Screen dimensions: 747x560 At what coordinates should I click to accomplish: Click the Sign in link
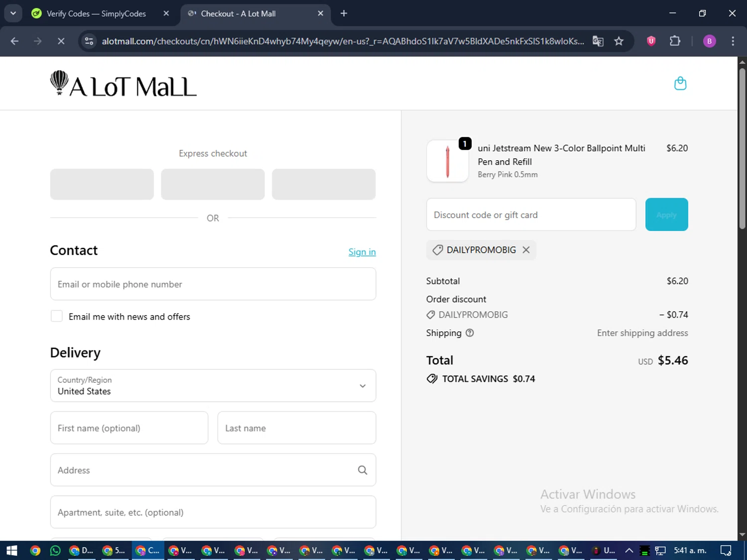[x=362, y=252]
